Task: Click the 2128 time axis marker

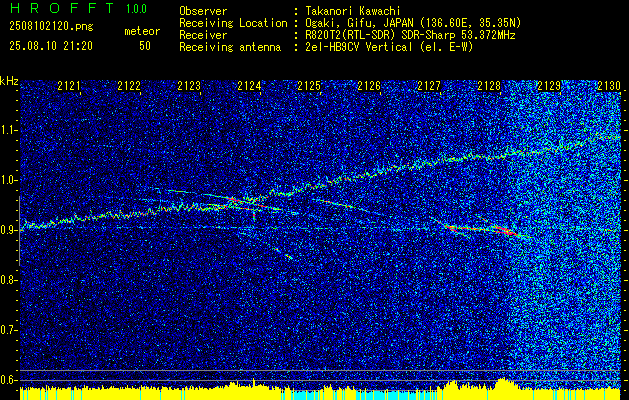Action: coord(489,86)
